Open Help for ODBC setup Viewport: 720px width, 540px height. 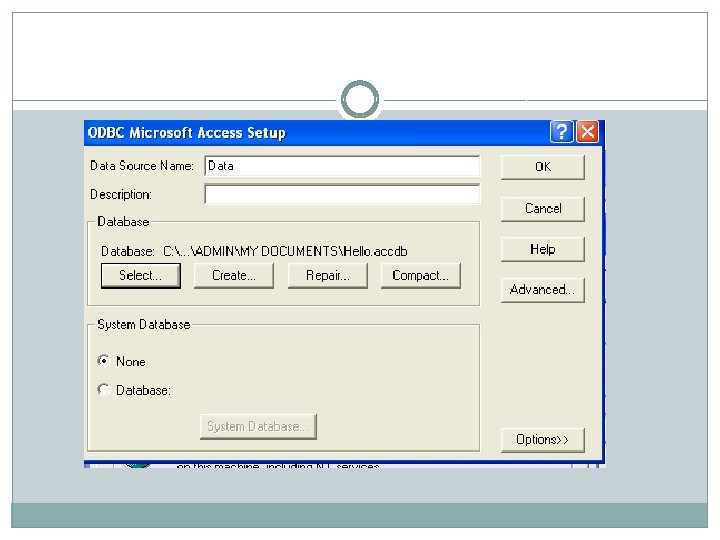tap(542, 249)
